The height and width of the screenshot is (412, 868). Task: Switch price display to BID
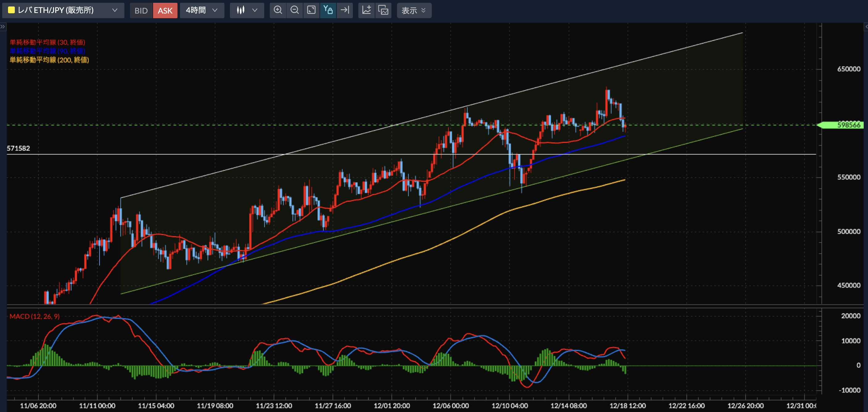click(141, 10)
